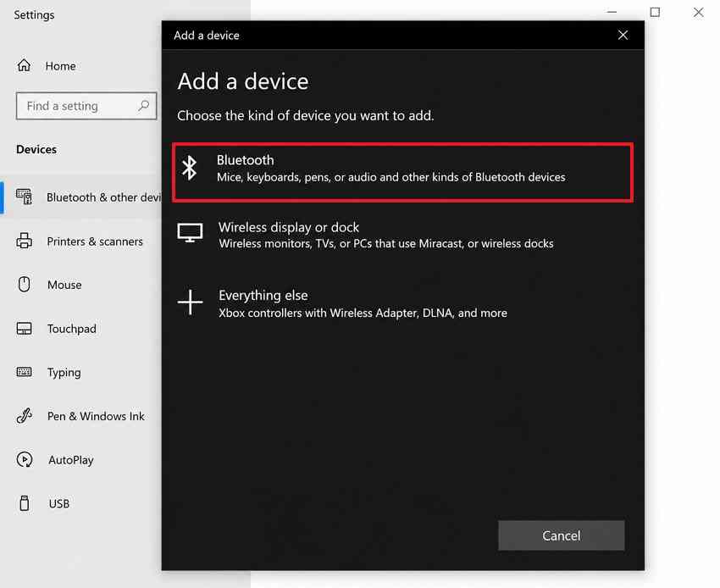Screen dimensions: 720x588
Task: Click the pen icon for Pen & Windows Ink
Action: (25, 416)
